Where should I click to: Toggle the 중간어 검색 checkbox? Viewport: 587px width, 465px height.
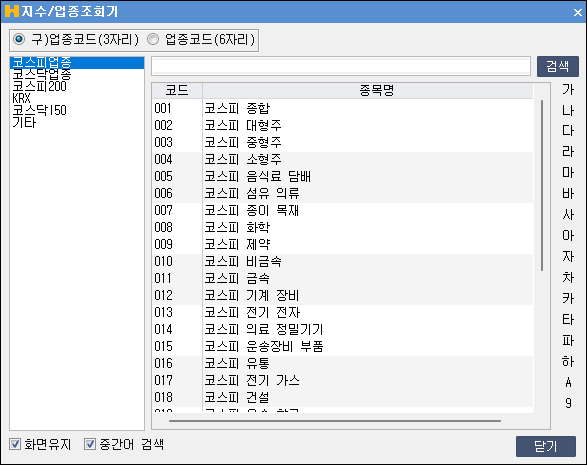coord(90,444)
